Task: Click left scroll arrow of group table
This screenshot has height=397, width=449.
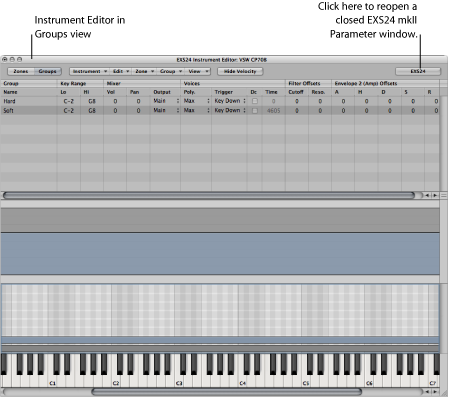Action: (x=427, y=196)
